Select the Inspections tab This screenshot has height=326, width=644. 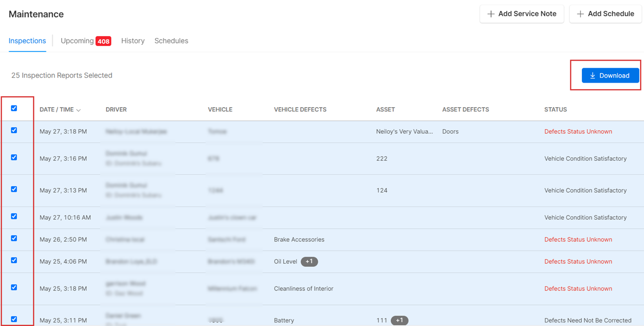pyautogui.click(x=27, y=41)
